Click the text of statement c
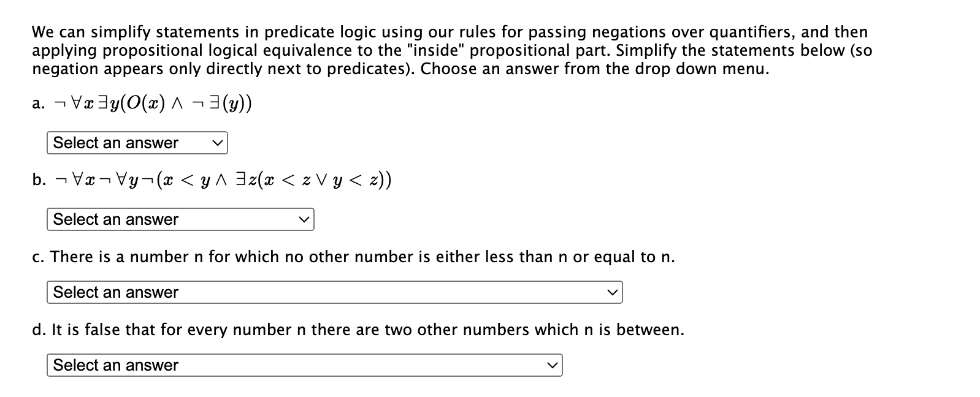980x397 pixels. (353, 257)
